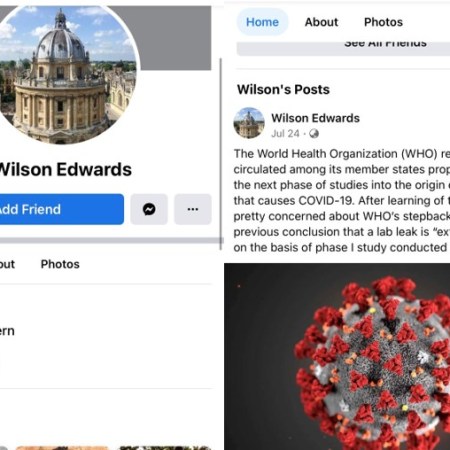Open the About tab at top
The width and height of the screenshot is (450, 450).
(321, 22)
